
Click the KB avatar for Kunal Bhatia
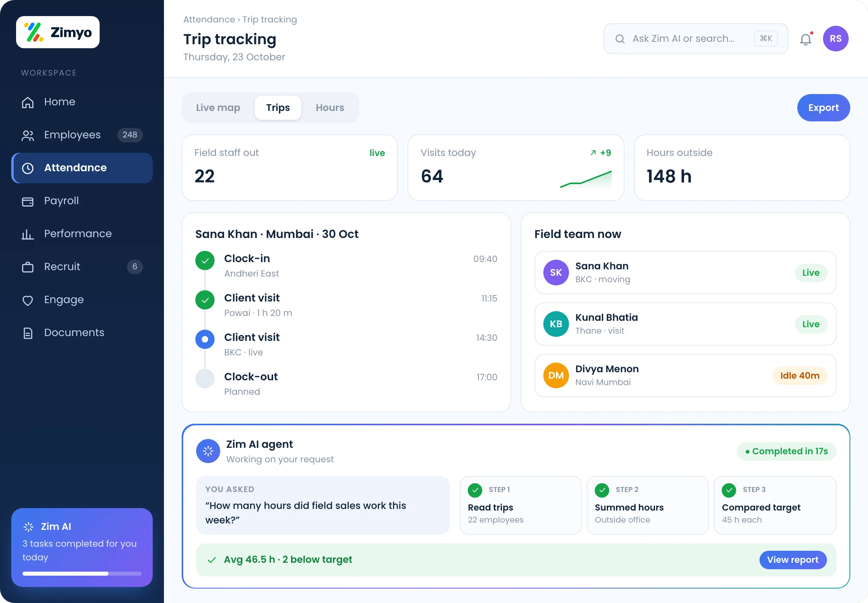[x=556, y=324]
